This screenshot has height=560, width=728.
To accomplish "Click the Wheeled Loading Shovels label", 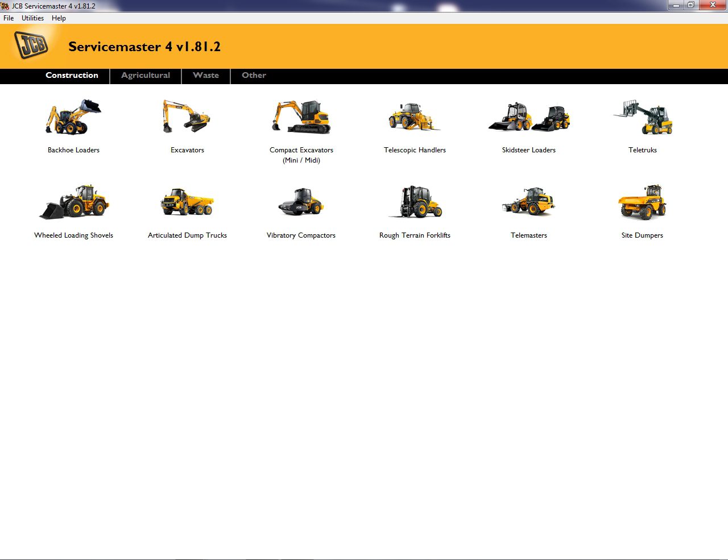I will point(73,235).
